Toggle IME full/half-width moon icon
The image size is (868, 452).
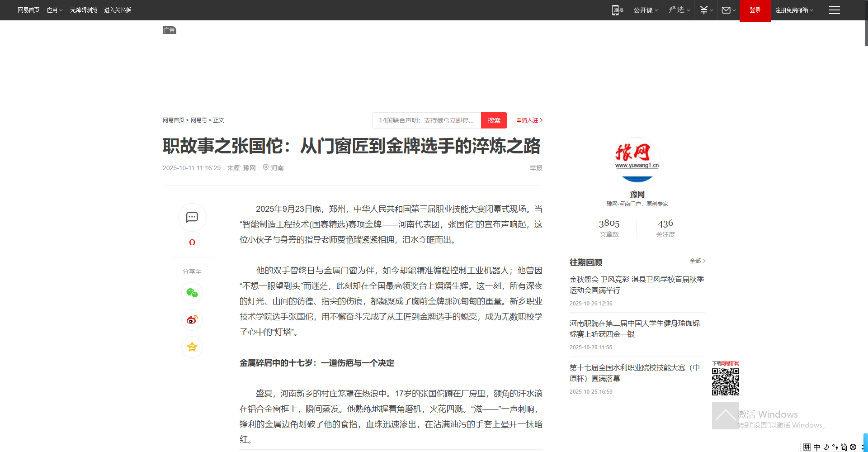point(826,447)
